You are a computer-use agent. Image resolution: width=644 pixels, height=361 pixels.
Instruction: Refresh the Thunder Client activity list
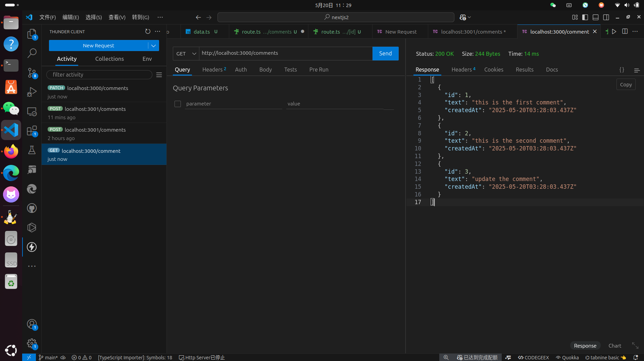coord(148,31)
